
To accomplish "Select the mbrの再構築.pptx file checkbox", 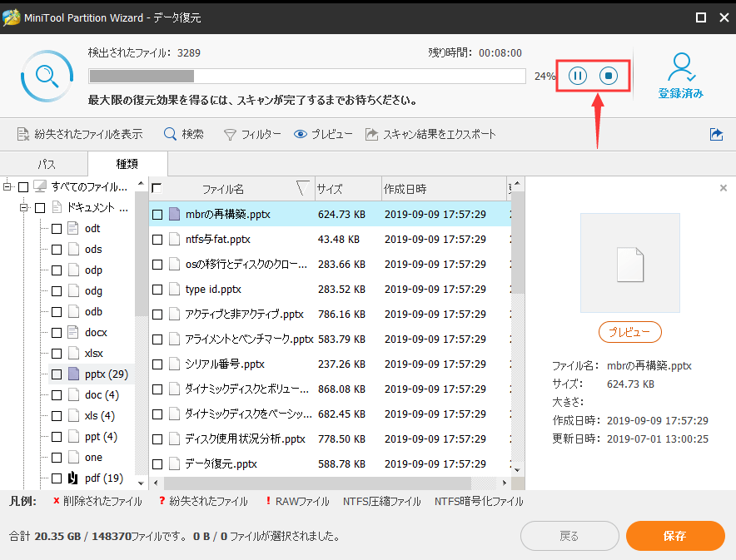I will (157, 214).
